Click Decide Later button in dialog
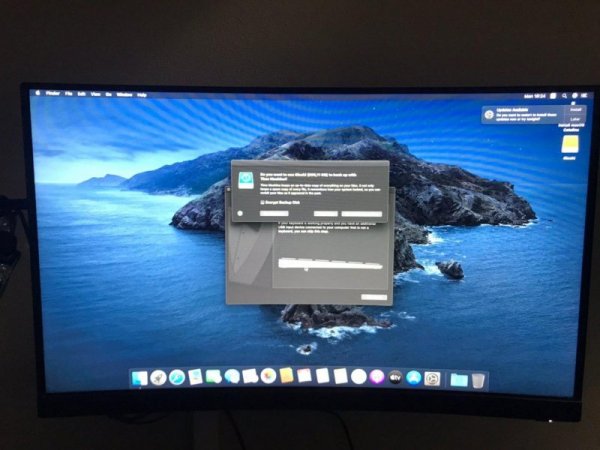Screen dimensions: 600x450 (274, 213)
